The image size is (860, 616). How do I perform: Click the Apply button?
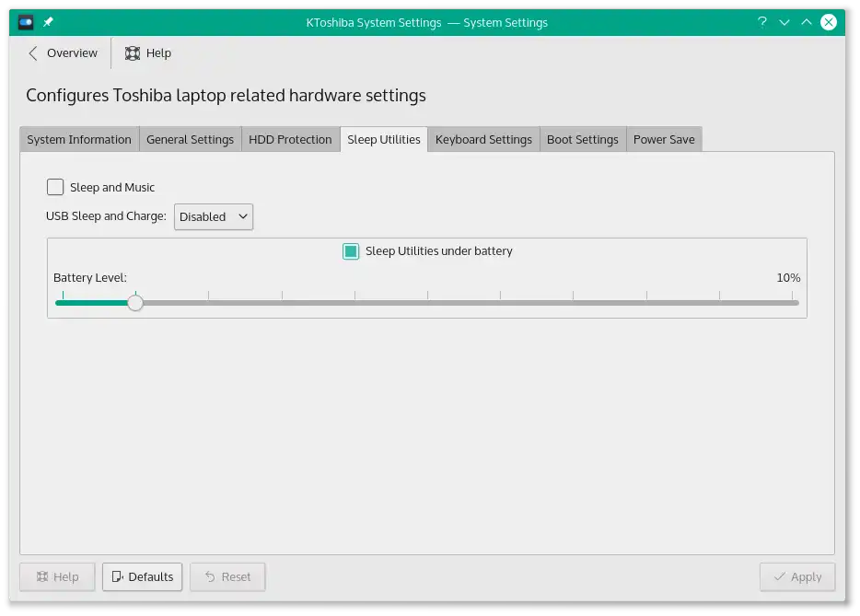point(797,576)
